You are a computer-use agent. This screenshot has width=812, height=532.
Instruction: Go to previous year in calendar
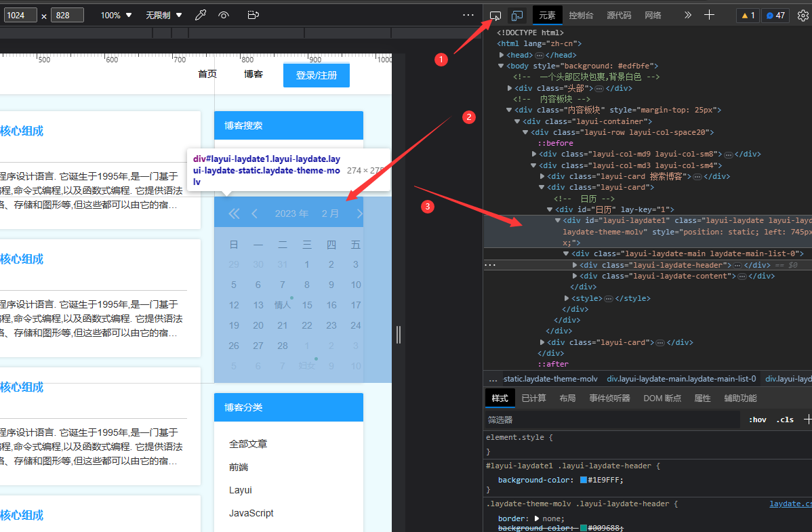[x=234, y=214]
